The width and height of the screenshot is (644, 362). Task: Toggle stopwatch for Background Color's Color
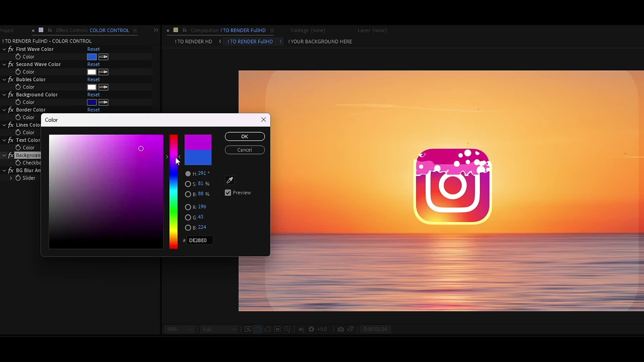point(18,102)
